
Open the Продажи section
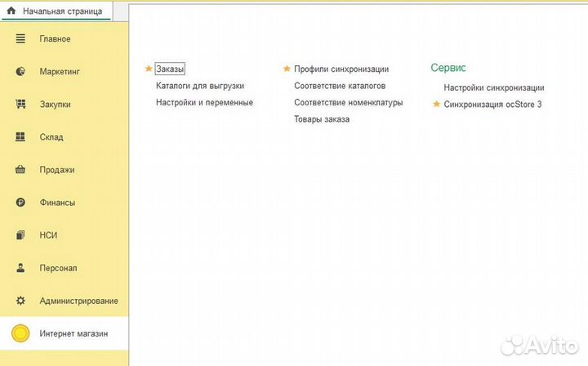click(57, 170)
